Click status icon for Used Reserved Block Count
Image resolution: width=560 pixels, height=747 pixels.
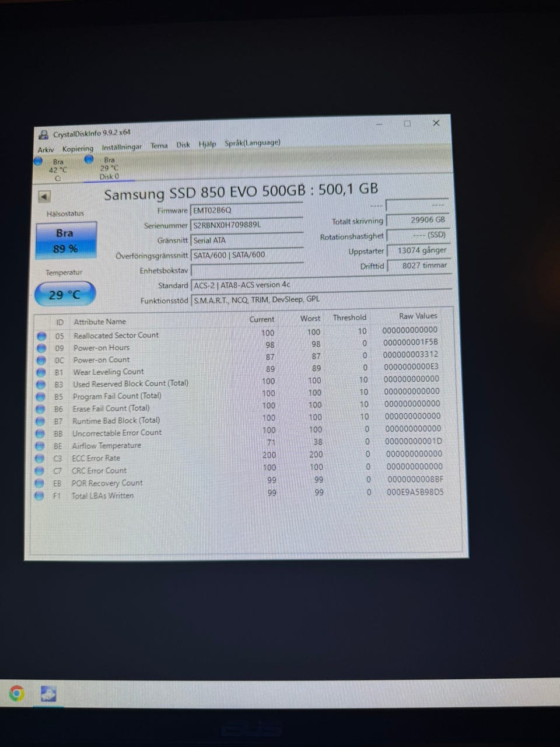(41, 385)
